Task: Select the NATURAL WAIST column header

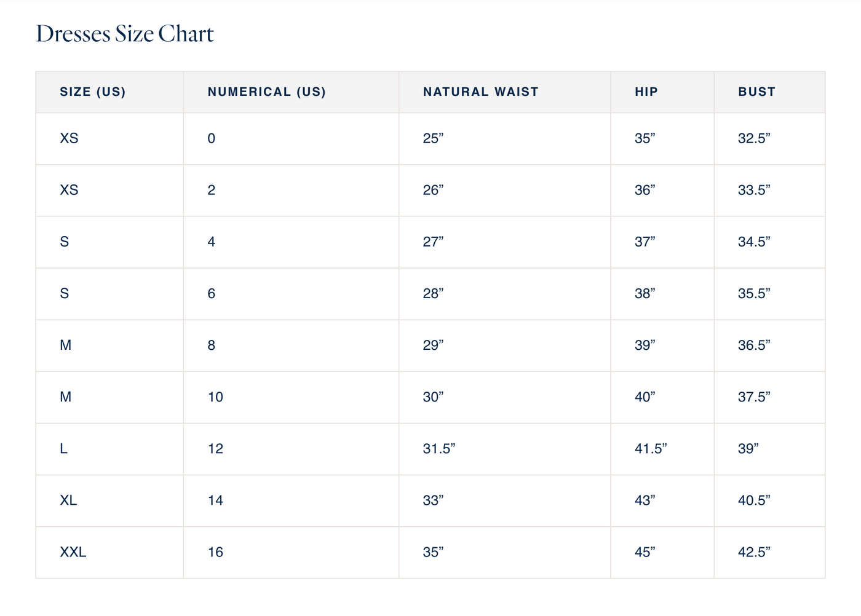Action: tap(480, 92)
